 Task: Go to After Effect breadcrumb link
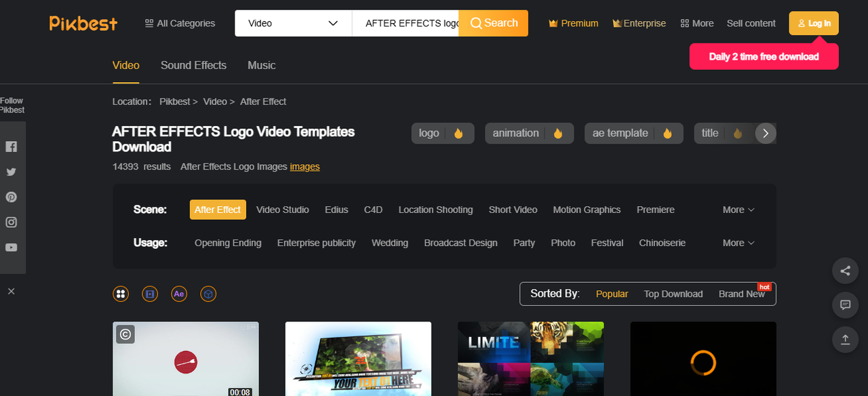263,101
